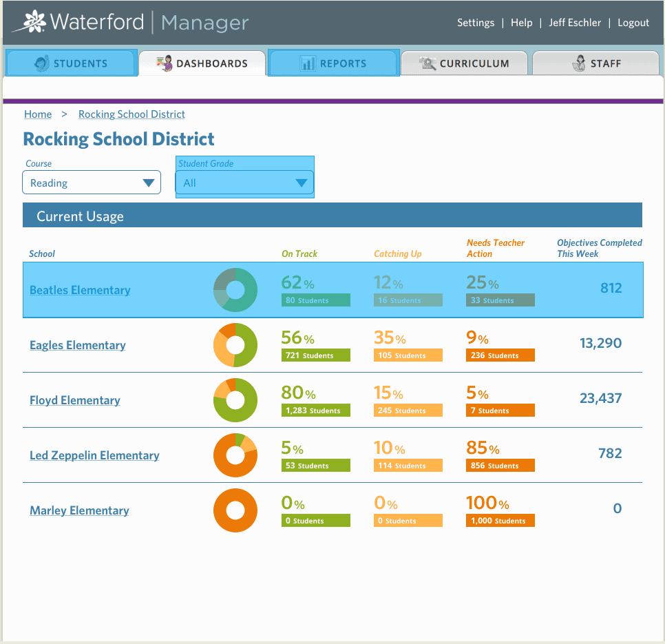Click the '33 Students' needs action bar

[500, 300]
